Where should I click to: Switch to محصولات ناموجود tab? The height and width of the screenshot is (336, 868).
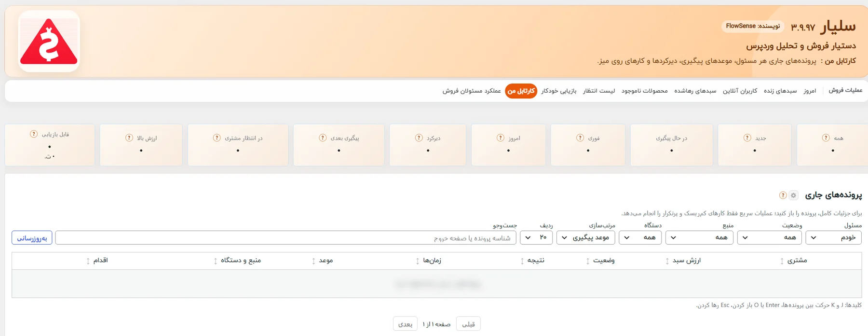[644, 91]
